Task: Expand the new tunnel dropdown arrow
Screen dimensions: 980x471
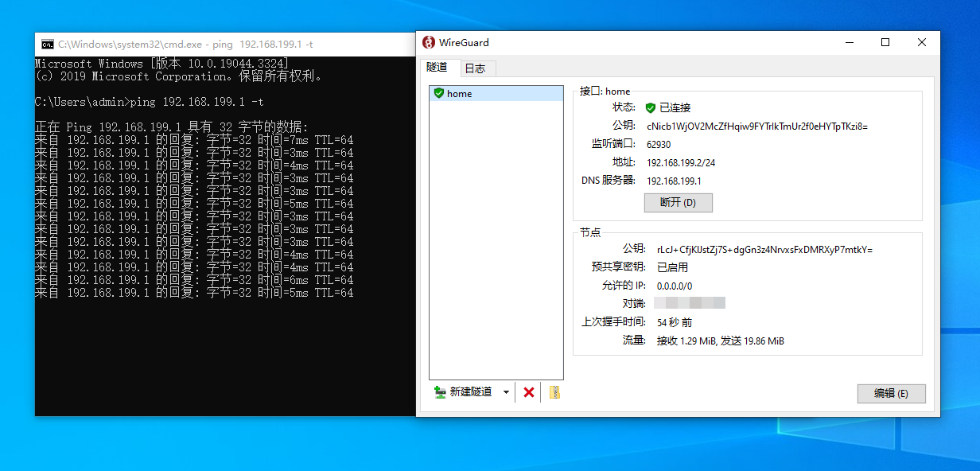Action: pyautogui.click(x=506, y=392)
